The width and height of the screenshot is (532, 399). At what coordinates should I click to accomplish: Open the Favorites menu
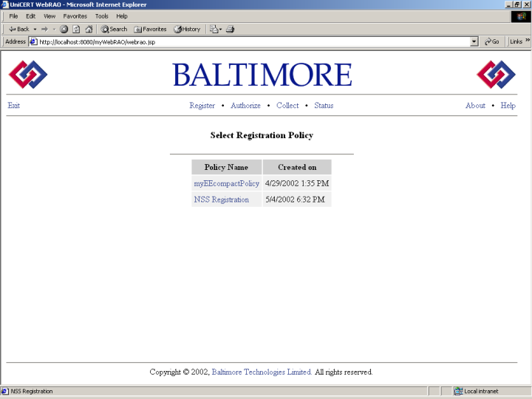[x=75, y=16]
